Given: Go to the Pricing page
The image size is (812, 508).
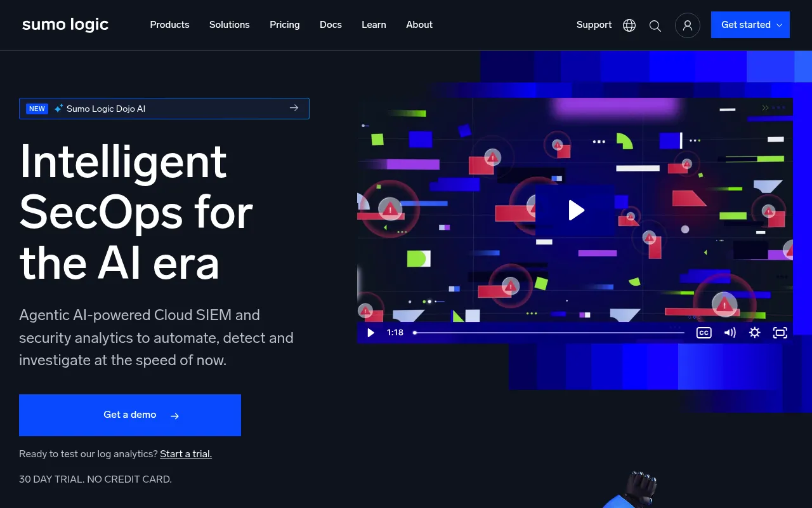Looking at the screenshot, I should coord(285,25).
